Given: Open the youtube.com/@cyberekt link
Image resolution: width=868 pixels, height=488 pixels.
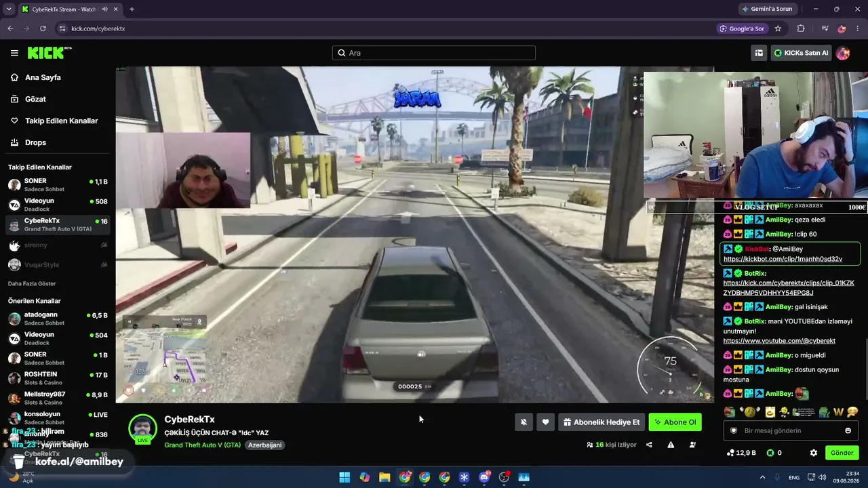Looking at the screenshot, I should (779, 341).
